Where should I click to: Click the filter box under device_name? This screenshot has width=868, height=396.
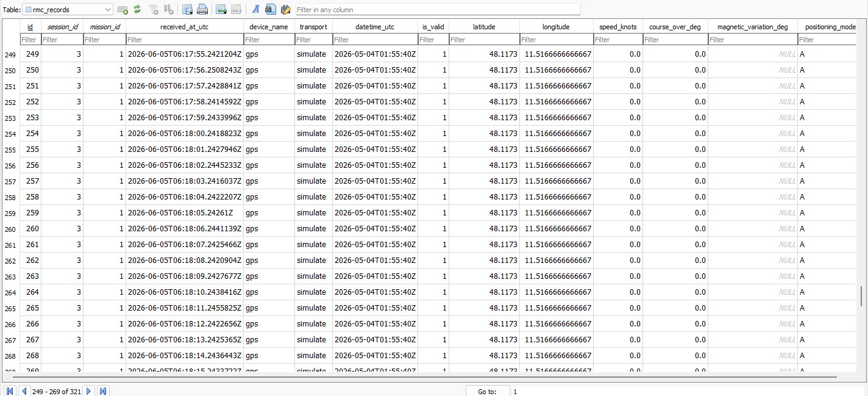tap(269, 40)
